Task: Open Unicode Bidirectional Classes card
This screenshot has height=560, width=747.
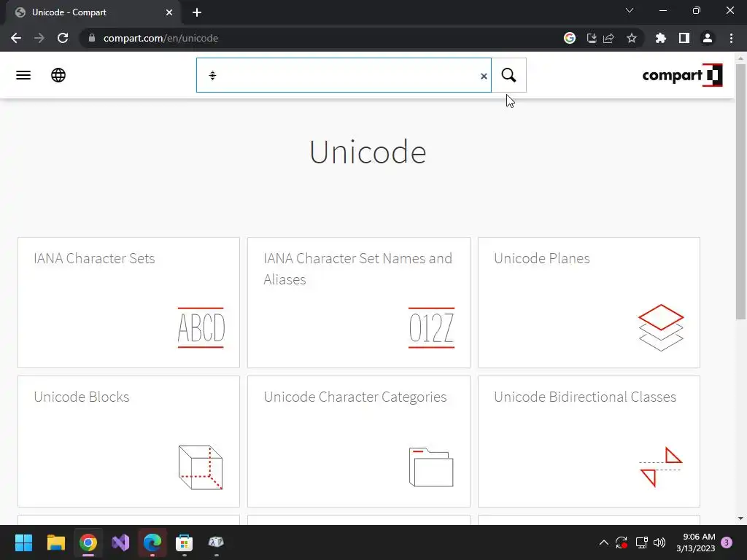Action: [x=589, y=441]
